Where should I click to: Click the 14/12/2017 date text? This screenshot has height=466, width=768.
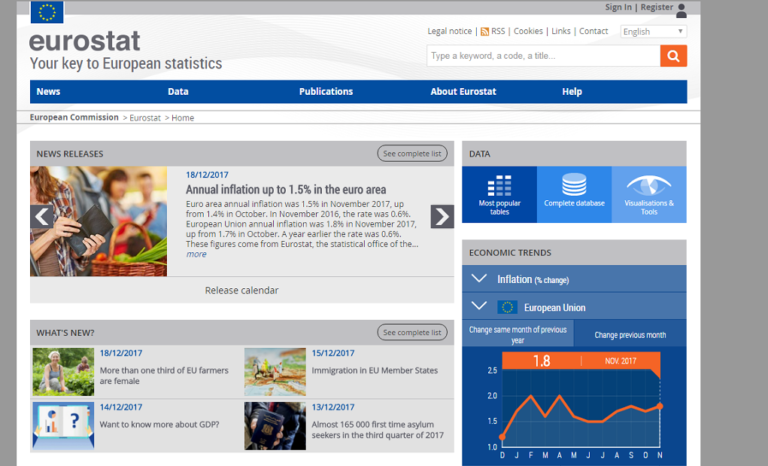[x=121, y=407]
